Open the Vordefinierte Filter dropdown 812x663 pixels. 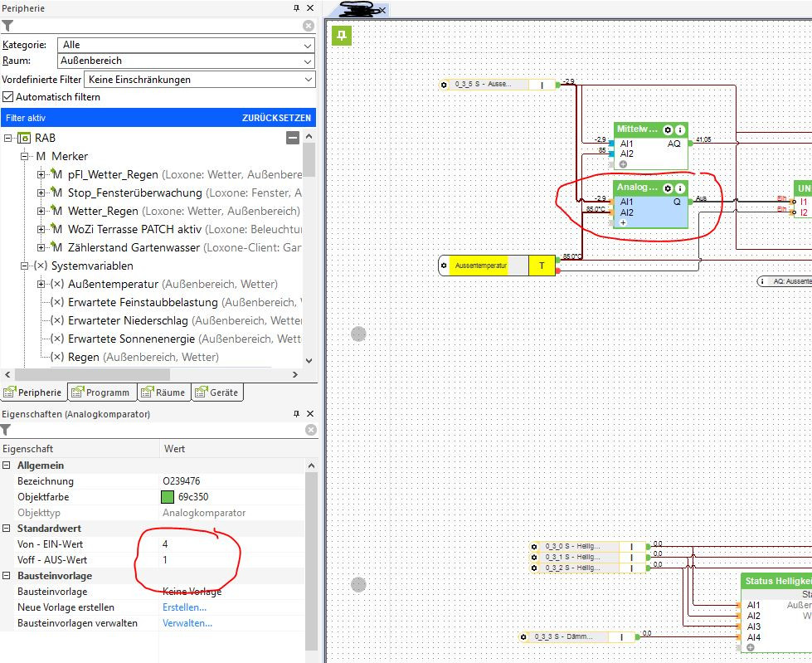(199, 80)
